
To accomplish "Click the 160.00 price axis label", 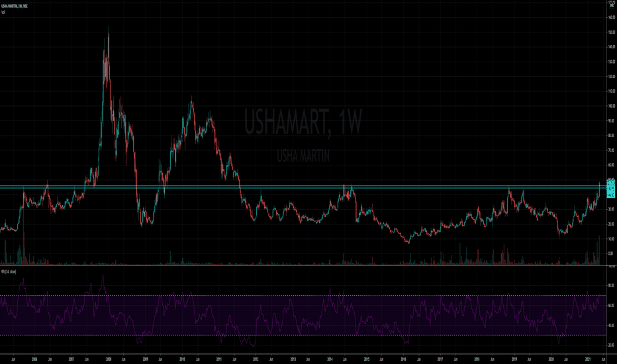I will pos(612,17).
